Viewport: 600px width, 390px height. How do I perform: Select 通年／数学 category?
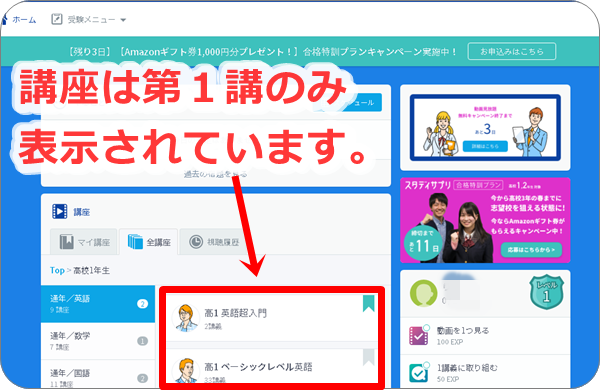click(x=98, y=341)
